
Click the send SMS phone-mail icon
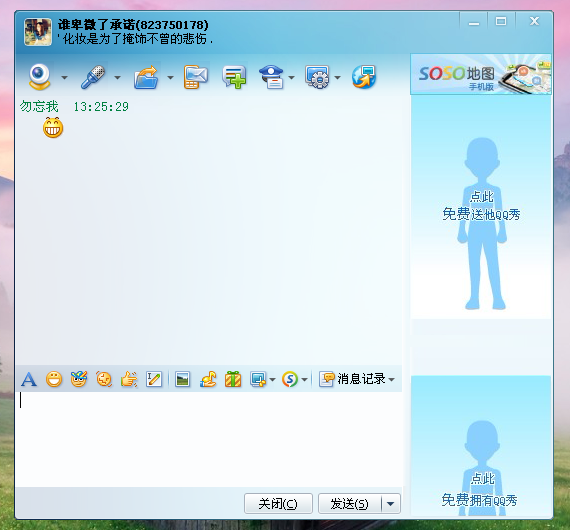[196, 77]
